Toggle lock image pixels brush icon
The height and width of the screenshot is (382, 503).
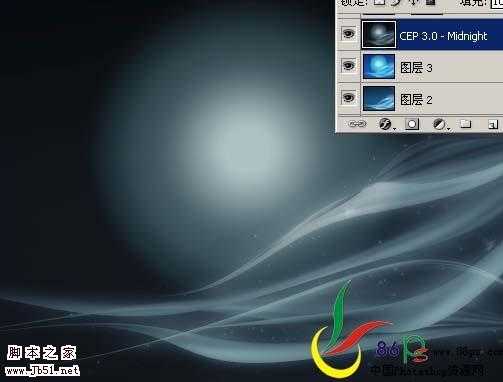(x=397, y=2)
